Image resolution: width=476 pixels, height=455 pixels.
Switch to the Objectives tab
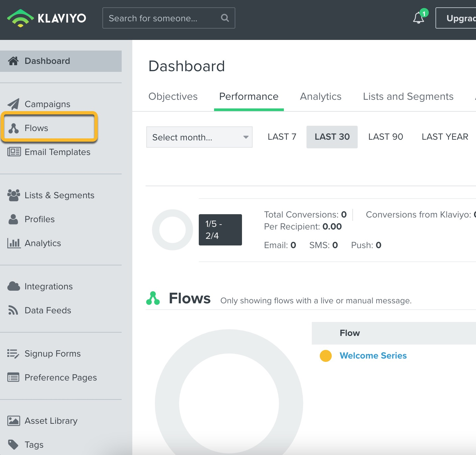173,96
